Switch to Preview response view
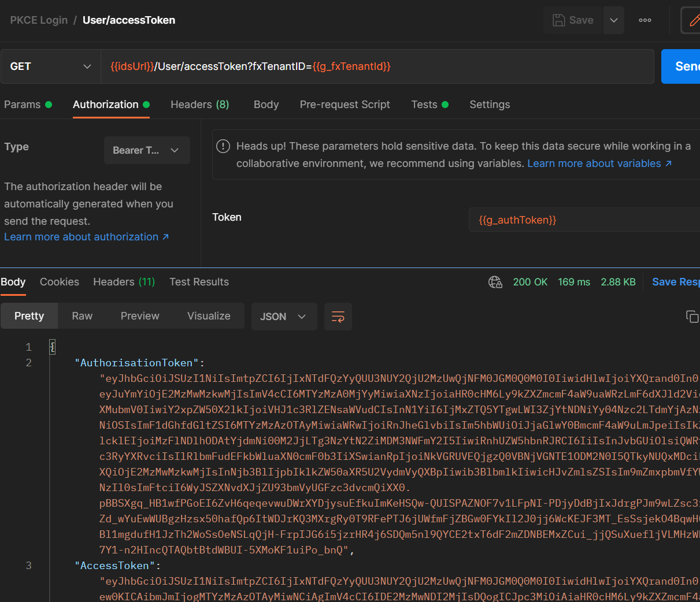The image size is (700, 602). [140, 316]
